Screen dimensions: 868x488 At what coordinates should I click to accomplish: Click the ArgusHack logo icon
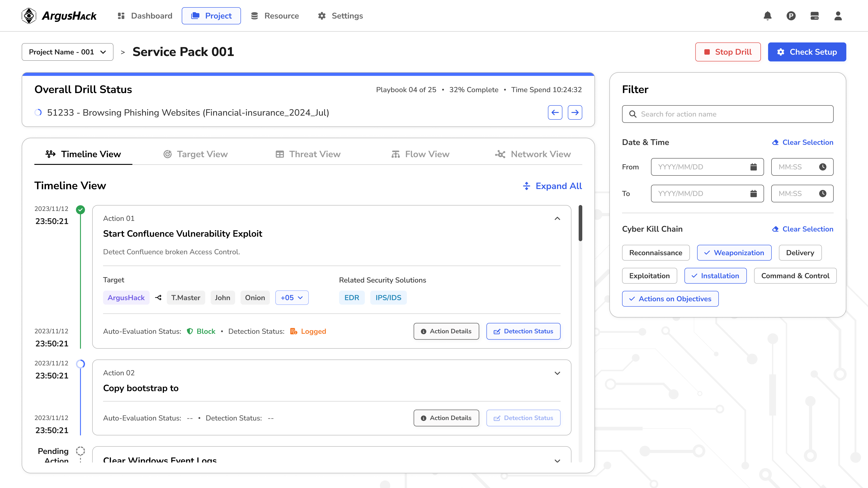(29, 16)
